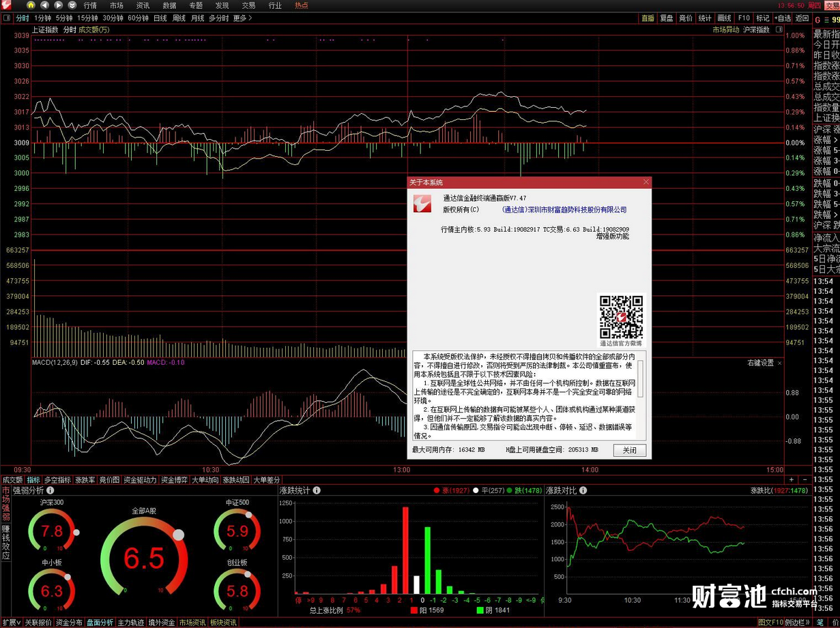Click the back navigation arrow icon
The width and height of the screenshot is (840, 628).
coord(44,5)
